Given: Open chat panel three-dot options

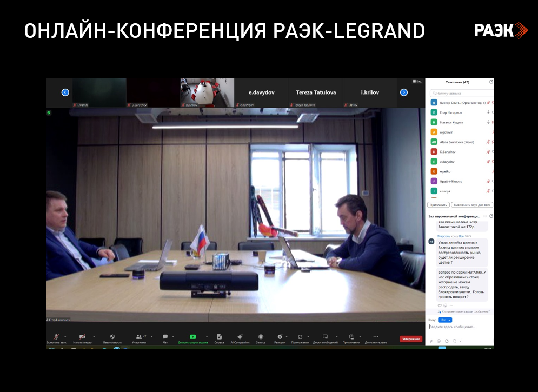Looking at the screenshot, I should (485, 216).
